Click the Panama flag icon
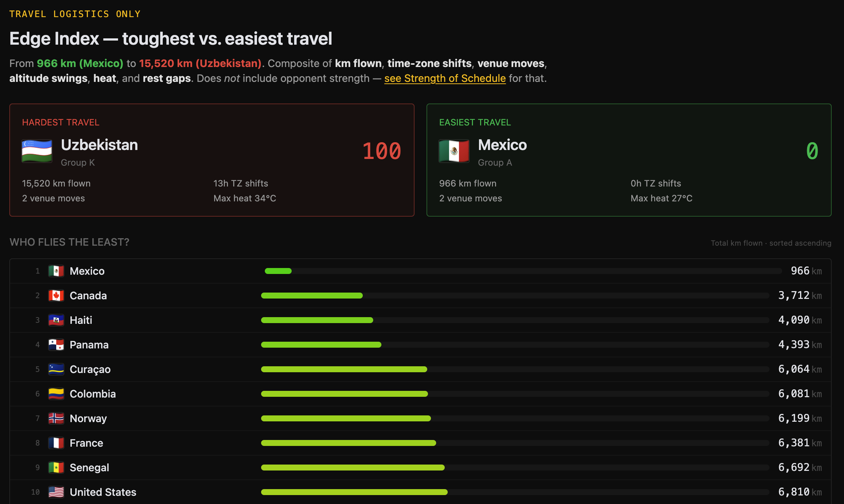 (x=56, y=345)
